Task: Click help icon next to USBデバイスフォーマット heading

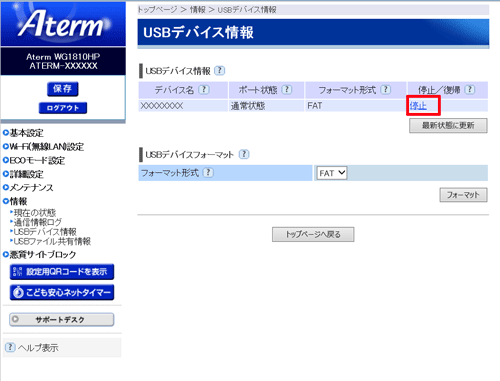Action: pos(244,154)
